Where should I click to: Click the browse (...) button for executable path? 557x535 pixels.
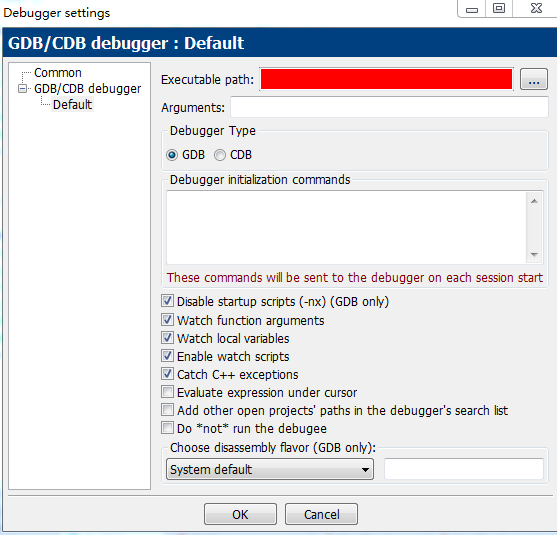tap(534, 79)
